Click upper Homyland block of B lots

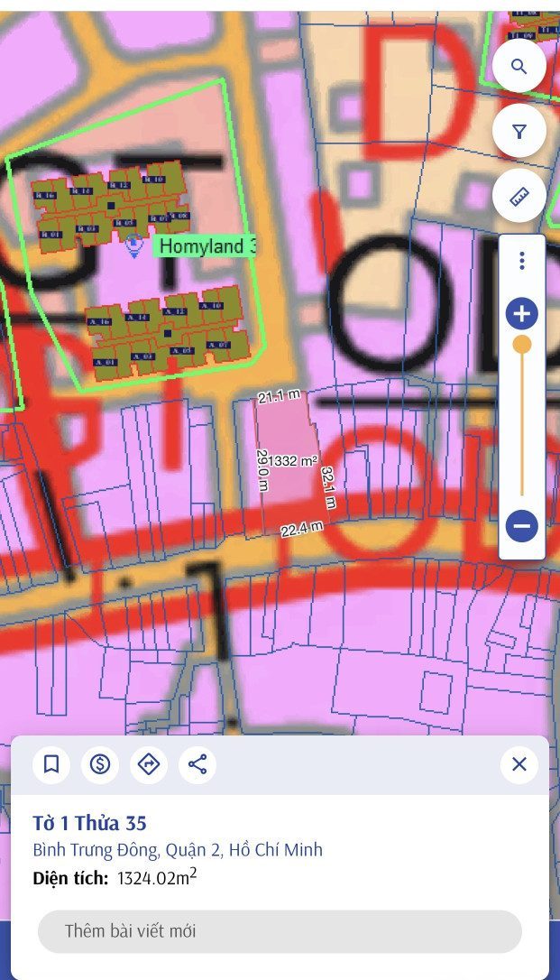111,204
